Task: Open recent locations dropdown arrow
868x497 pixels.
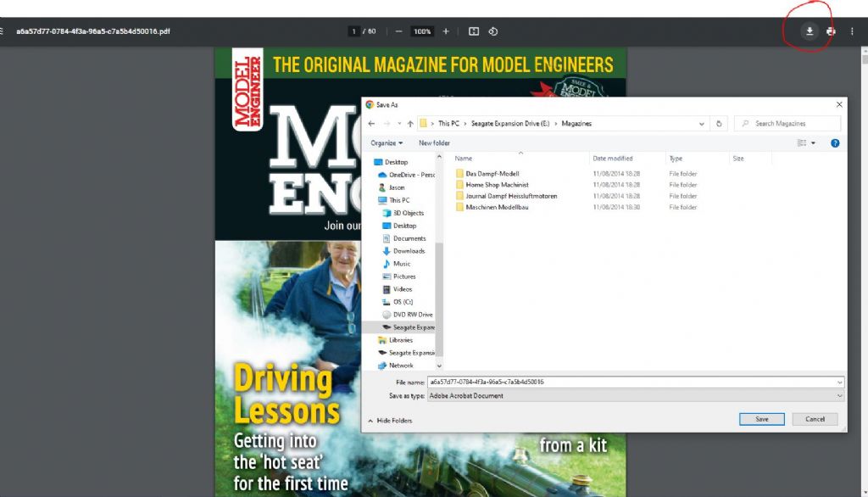Action: [x=399, y=124]
